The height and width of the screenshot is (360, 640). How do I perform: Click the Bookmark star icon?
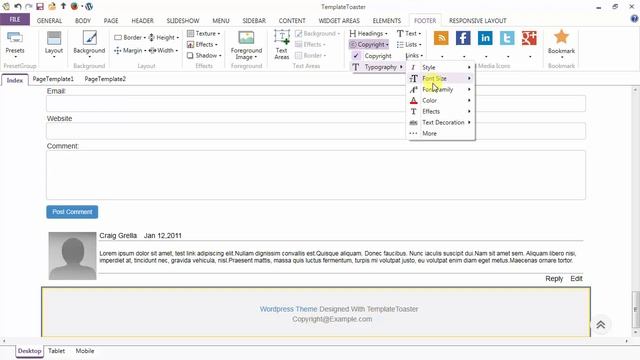[x=562, y=37]
